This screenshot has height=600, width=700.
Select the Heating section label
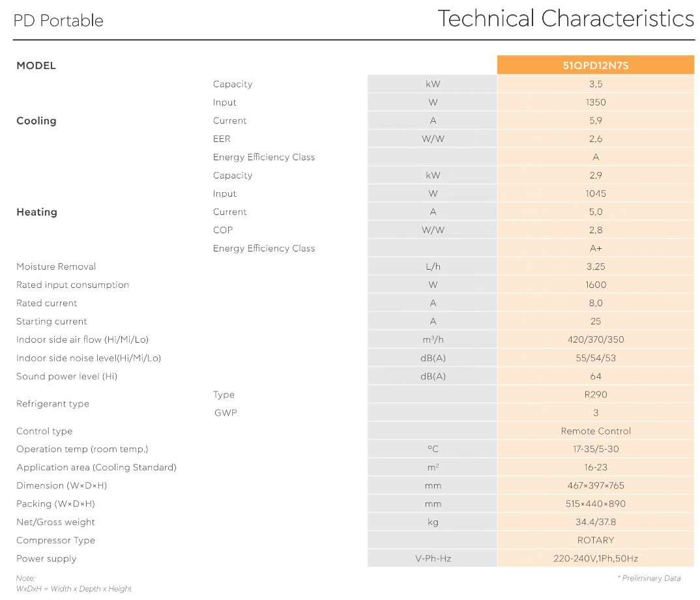pos(36,212)
